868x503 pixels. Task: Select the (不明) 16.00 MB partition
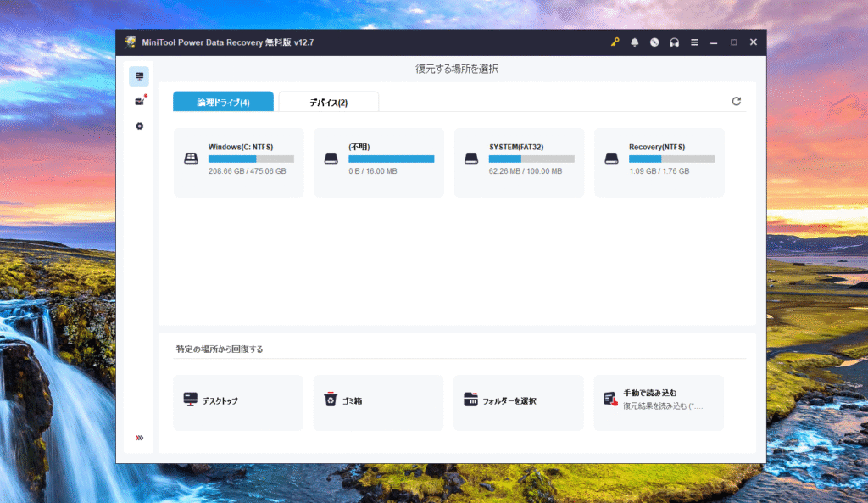point(378,162)
